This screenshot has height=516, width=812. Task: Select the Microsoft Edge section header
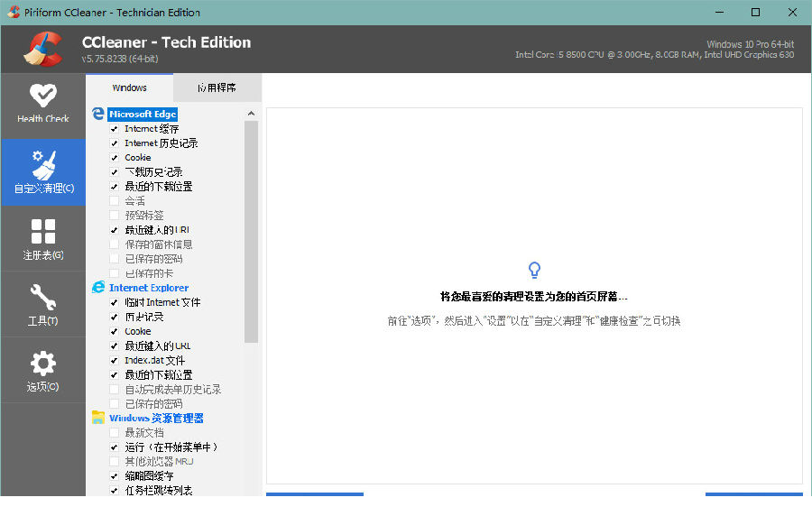(143, 114)
